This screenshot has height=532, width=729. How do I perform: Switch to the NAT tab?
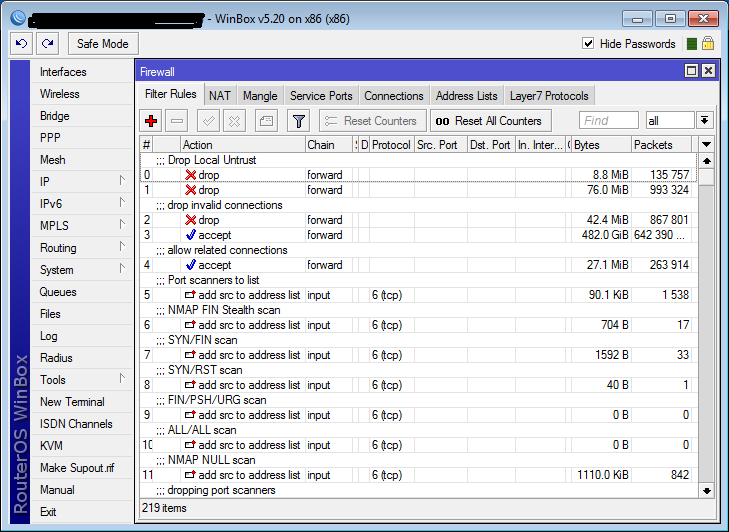coord(219,96)
